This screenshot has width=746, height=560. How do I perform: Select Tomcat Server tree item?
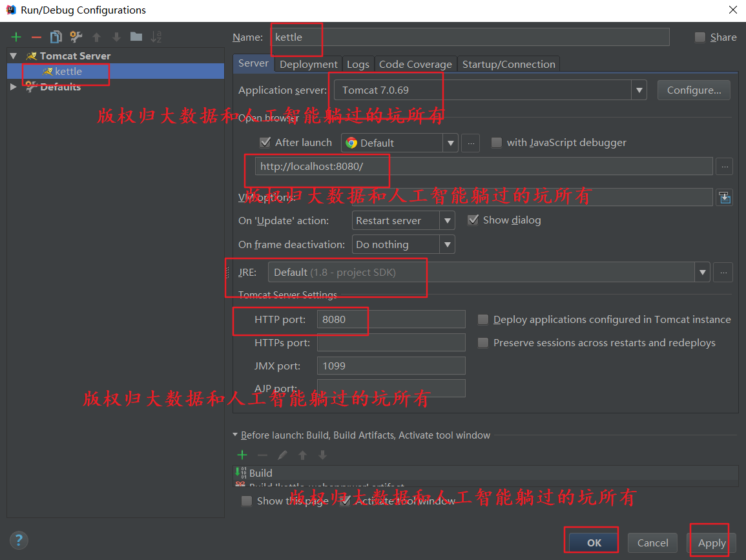75,56
